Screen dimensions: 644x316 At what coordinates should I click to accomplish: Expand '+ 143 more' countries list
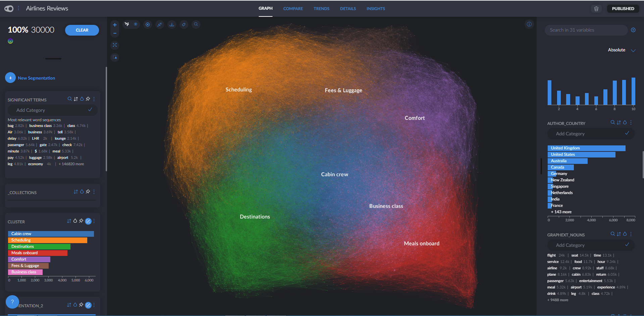[561, 212]
